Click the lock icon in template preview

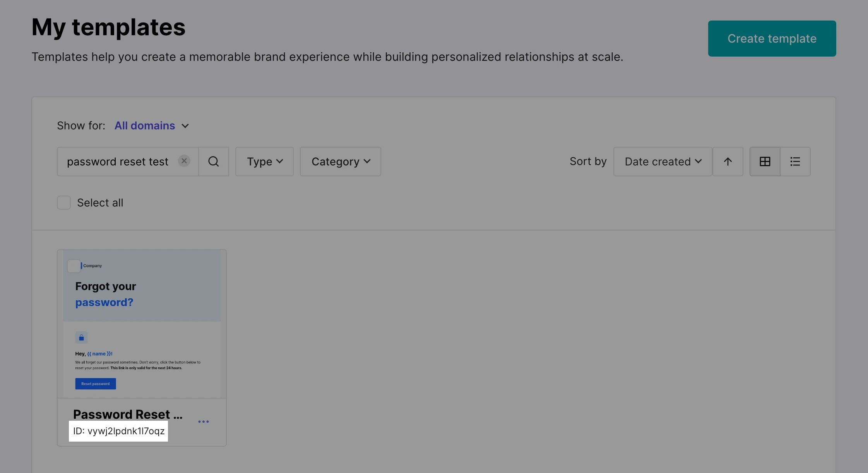[81, 337]
